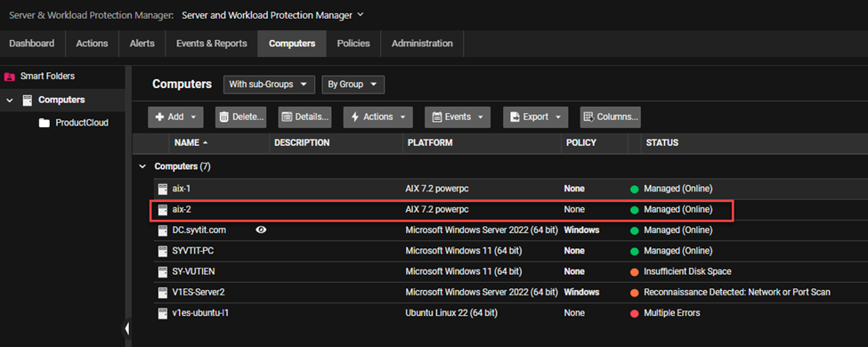The height and width of the screenshot is (347, 868).
Task: Click the orange status dot for Insufficient Disk Space
Action: pos(635,271)
